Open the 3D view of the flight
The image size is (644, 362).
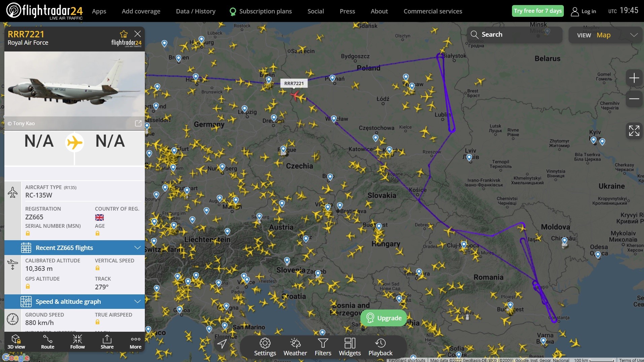click(x=16, y=342)
